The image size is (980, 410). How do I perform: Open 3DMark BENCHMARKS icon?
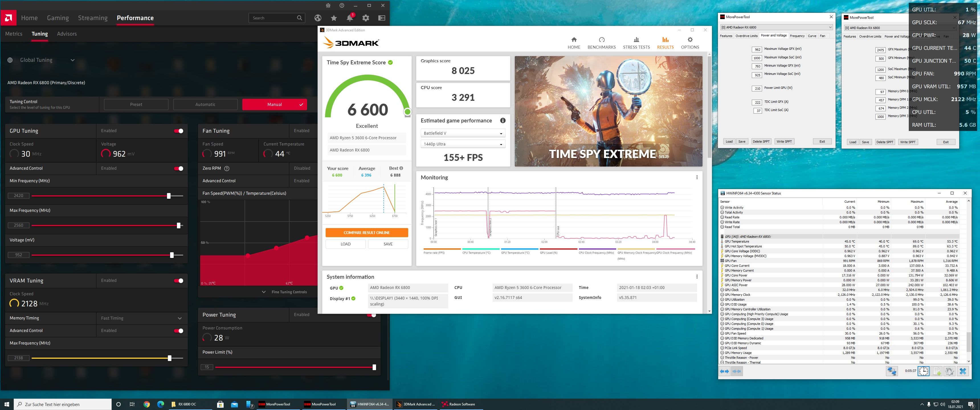[601, 40]
